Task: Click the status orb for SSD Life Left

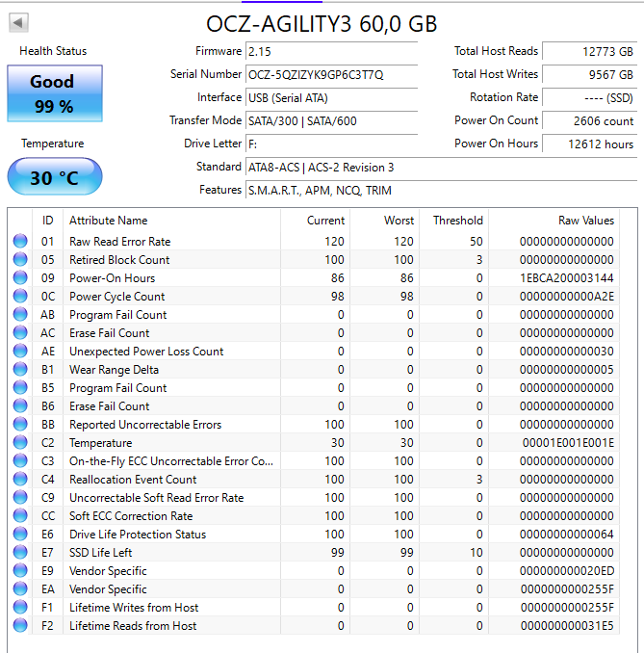Action: 20,553
